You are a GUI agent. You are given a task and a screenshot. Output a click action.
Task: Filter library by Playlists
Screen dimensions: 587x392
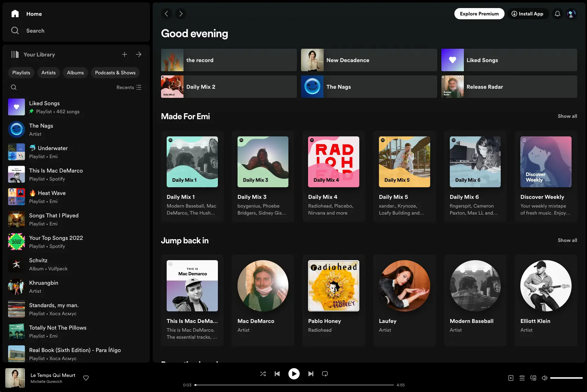click(x=21, y=73)
